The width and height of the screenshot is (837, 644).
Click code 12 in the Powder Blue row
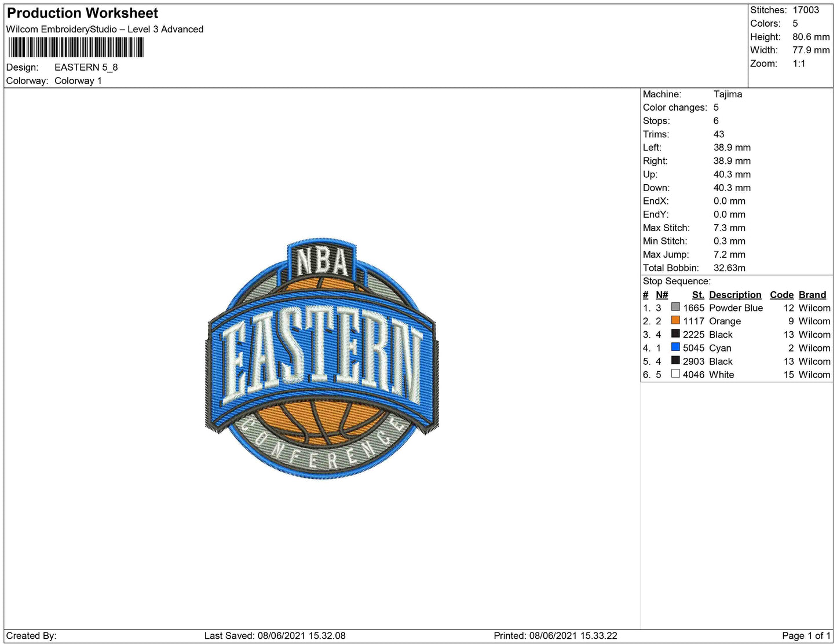[788, 308]
